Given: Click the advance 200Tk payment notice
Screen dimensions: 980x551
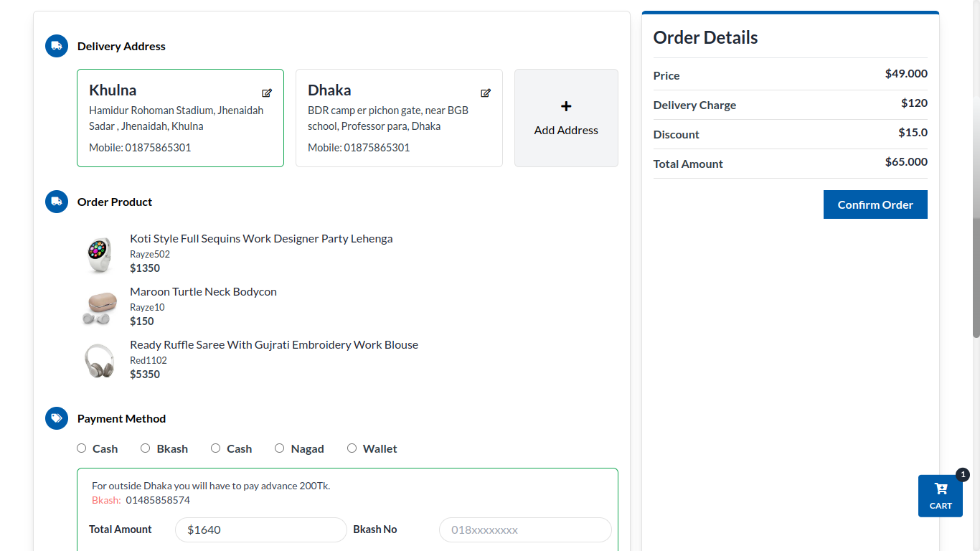Looking at the screenshot, I should pos(211,486).
